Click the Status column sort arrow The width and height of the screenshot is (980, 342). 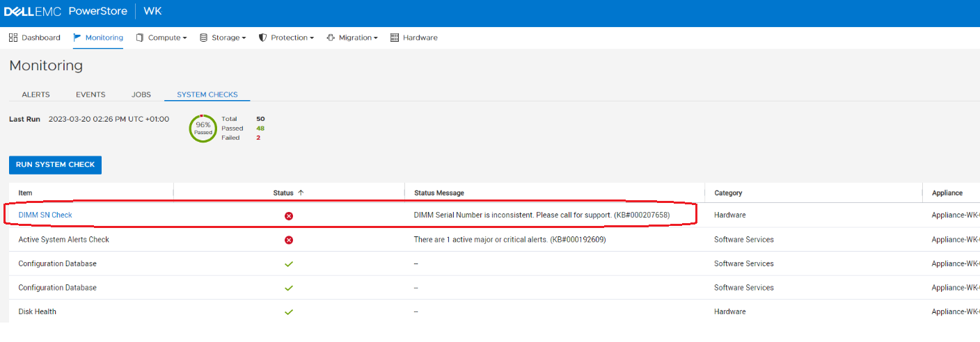(301, 193)
